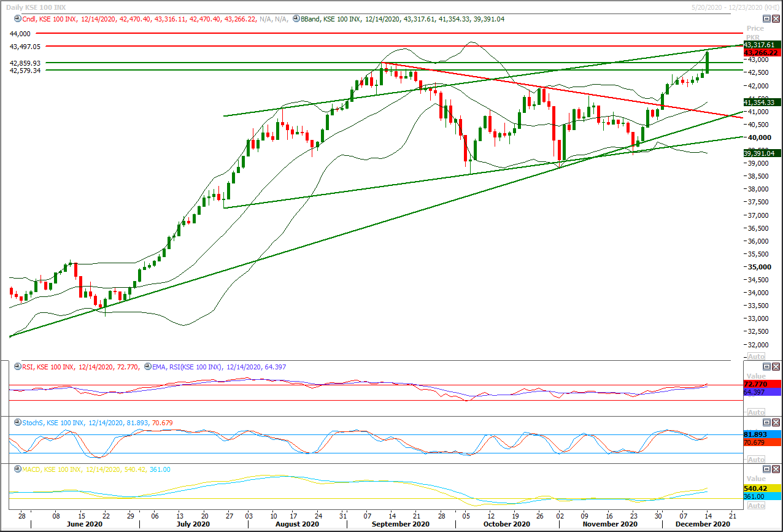The height and width of the screenshot is (532, 783).
Task: Close the MACD indicator pane
Action: [x=776, y=469]
